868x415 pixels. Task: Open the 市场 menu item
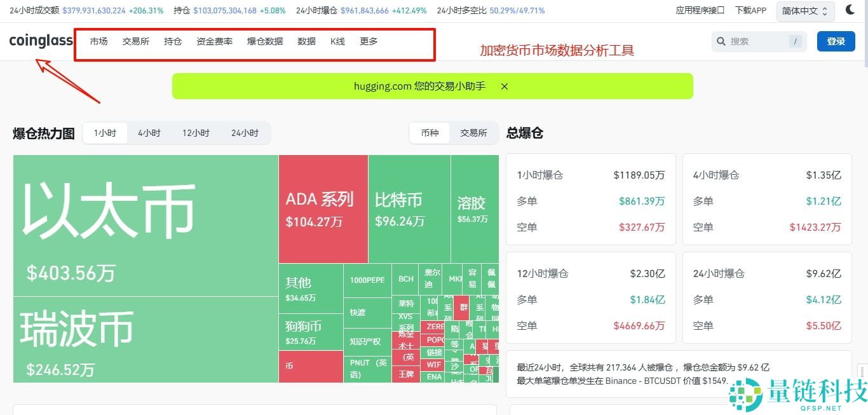pos(98,41)
